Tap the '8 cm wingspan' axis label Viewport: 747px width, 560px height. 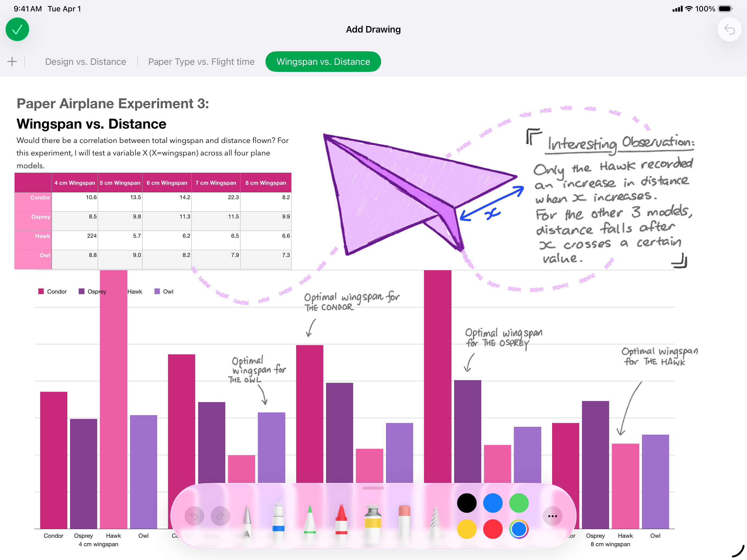pos(610,544)
